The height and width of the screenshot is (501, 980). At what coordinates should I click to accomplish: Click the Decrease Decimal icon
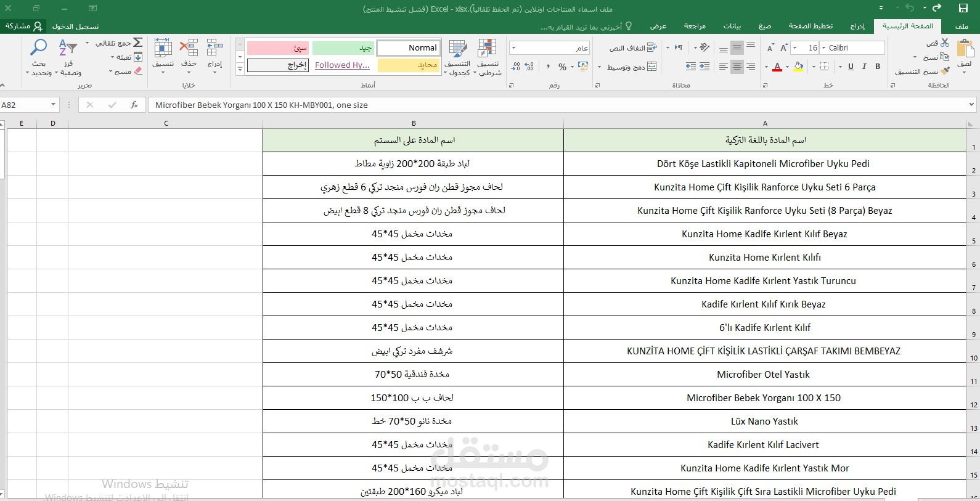click(516, 67)
